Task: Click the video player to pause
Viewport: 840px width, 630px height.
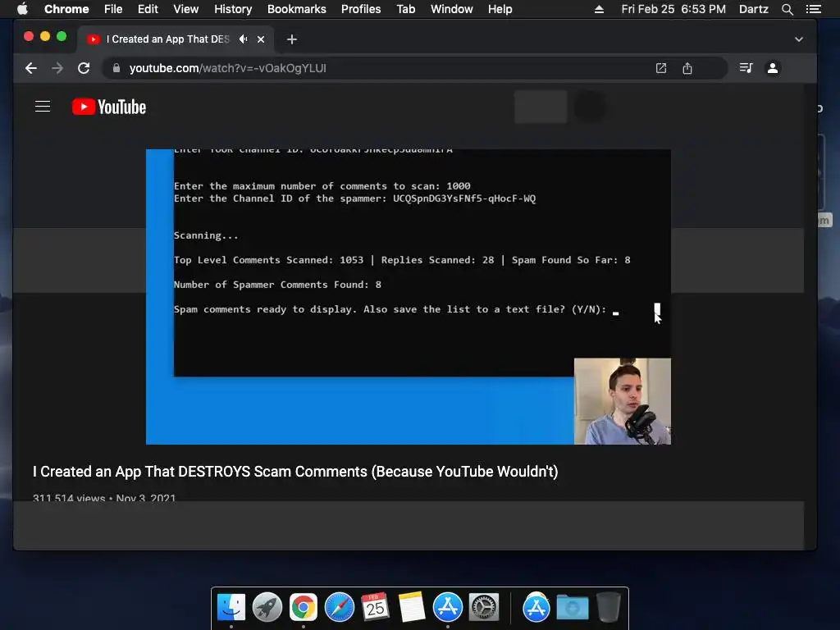Action: pos(409,297)
